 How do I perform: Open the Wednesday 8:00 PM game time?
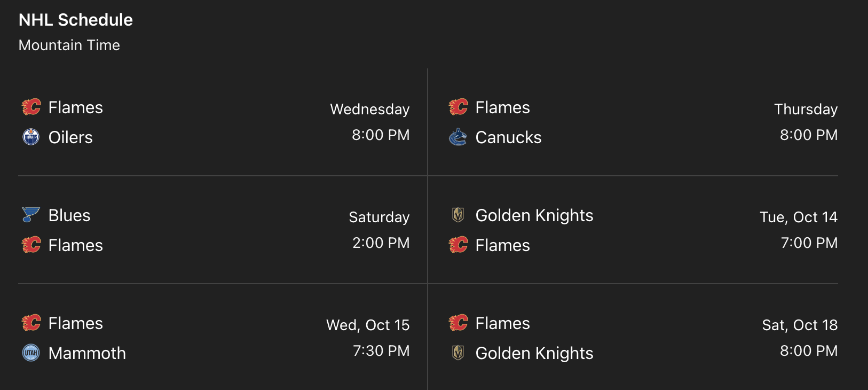pyautogui.click(x=380, y=135)
